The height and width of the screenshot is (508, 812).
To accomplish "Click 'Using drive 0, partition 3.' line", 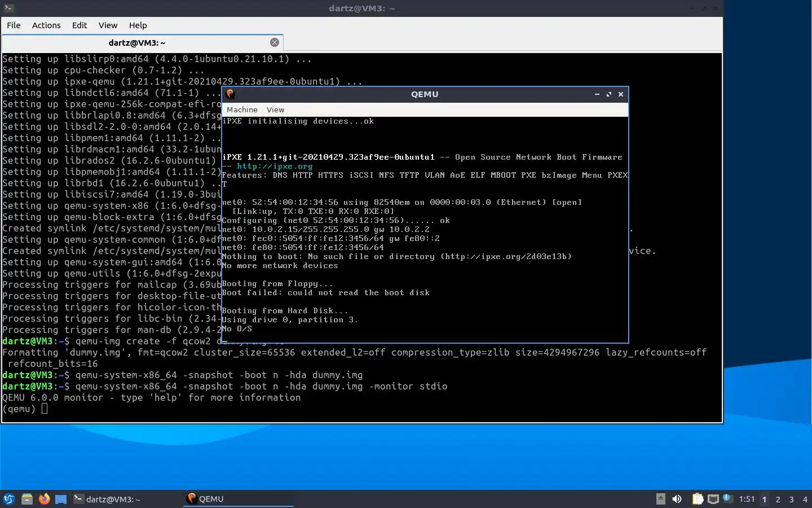I will point(290,319).
